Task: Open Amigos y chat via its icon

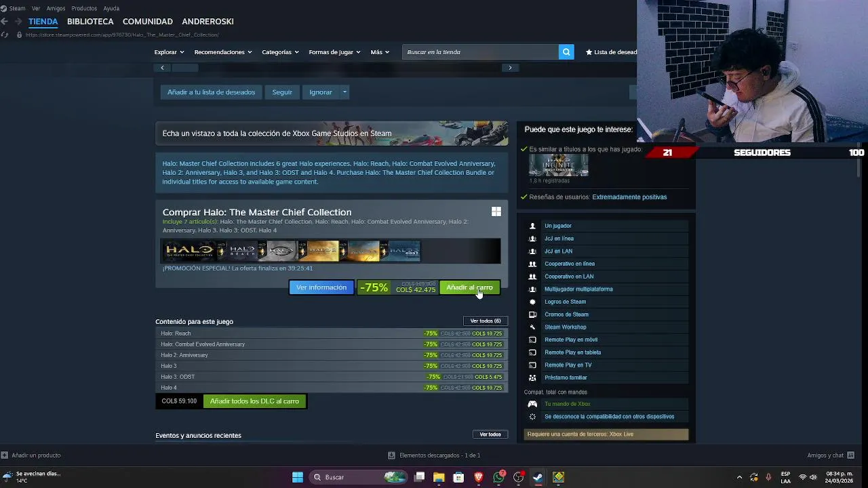Action: tap(851, 455)
